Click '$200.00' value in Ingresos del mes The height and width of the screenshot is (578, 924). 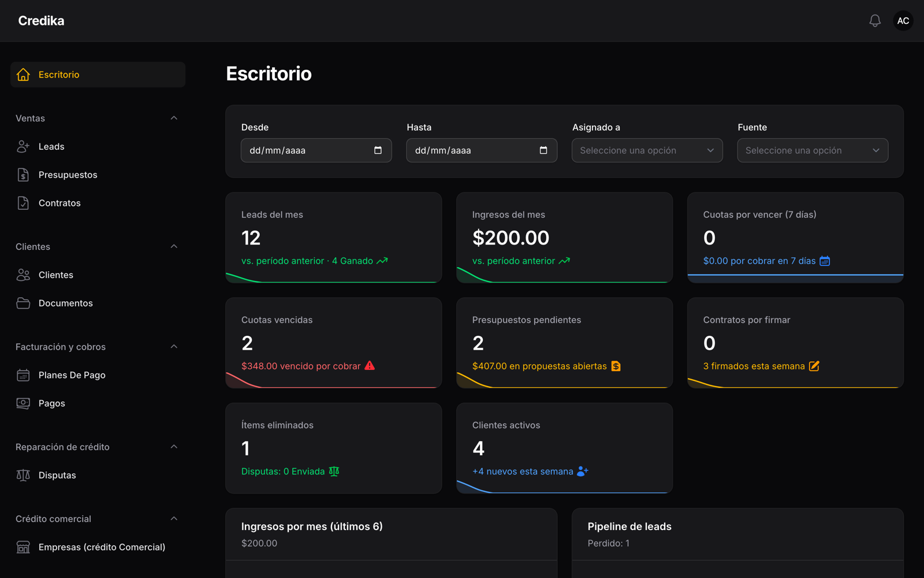click(x=511, y=238)
